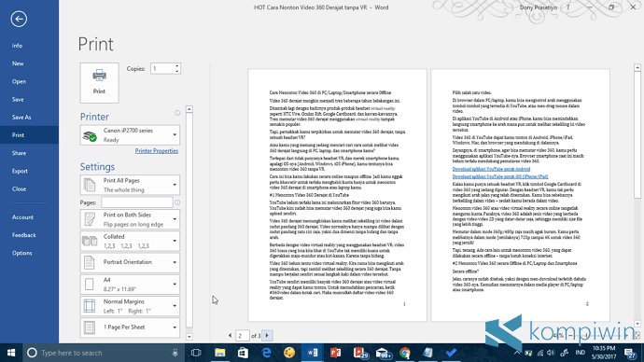
Task: Decrease the Copies count with down arrow
Action: pyautogui.click(x=177, y=72)
